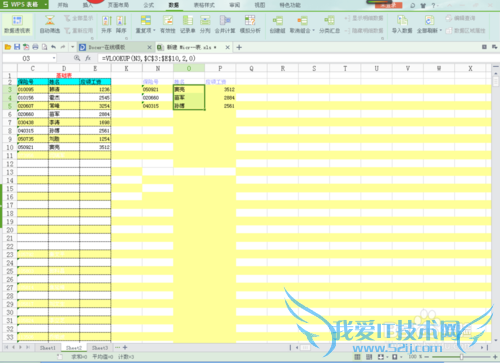This screenshot has height=363, width=500.
Task: Open 有效性 data validation
Action: (168, 24)
